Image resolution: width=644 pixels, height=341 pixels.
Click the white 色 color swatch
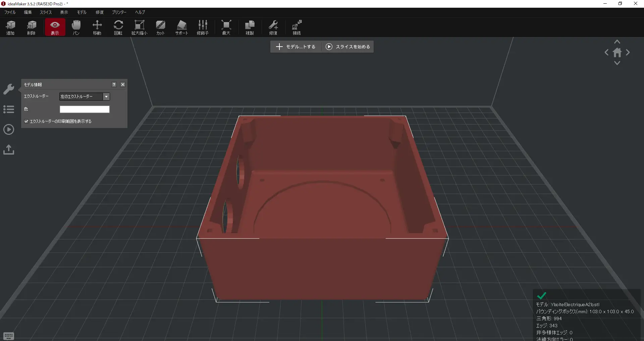pos(85,109)
